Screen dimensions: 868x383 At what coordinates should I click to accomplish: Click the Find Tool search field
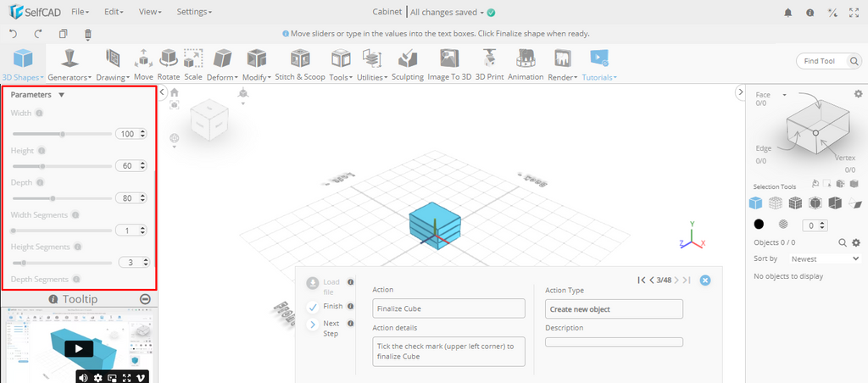[x=822, y=61]
